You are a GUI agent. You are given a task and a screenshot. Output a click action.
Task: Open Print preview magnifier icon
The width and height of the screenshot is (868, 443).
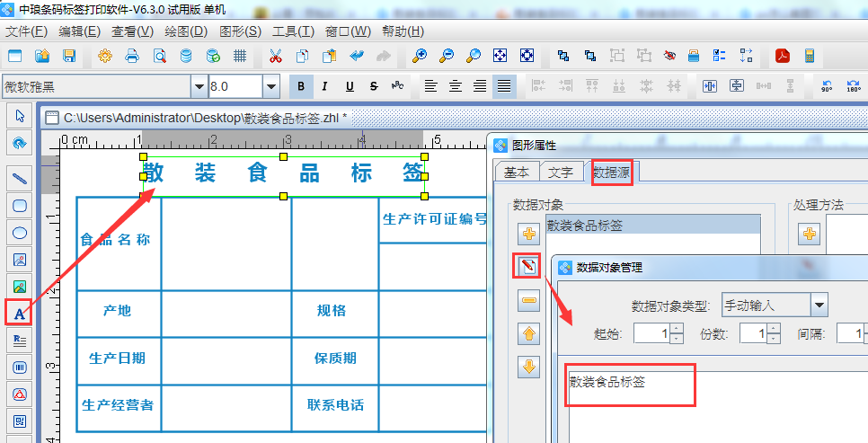tap(159, 56)
